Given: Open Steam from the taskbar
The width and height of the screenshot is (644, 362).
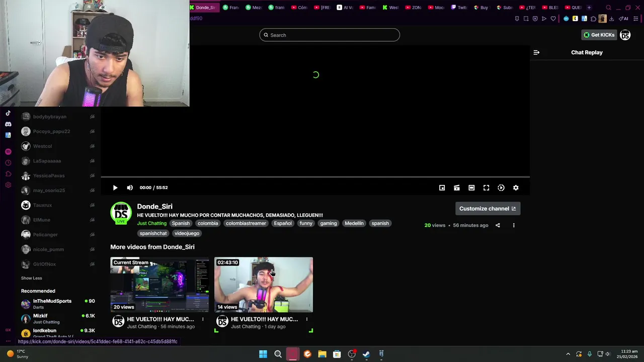Looking at the screenshot, I should point(366,354).
